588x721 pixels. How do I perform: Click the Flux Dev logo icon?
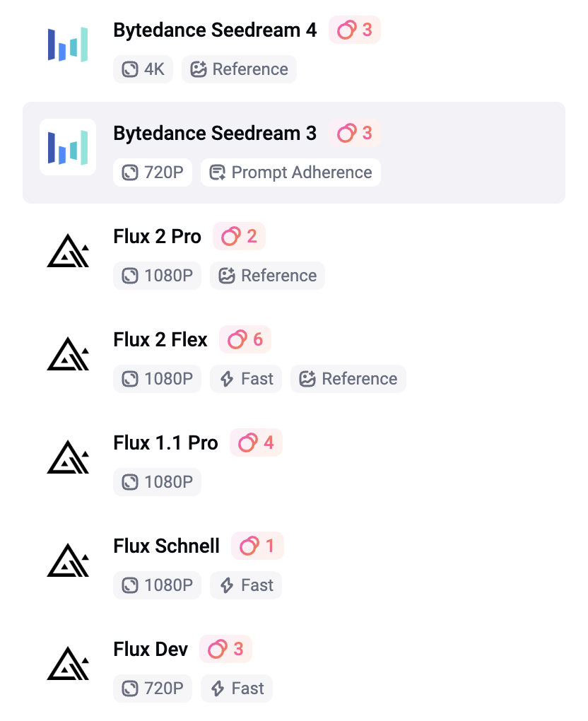(x=68, y=663)
